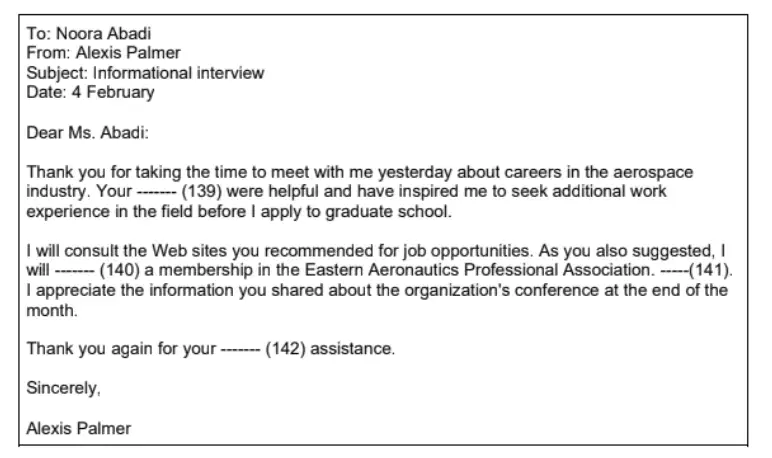
Task: Click the subject text Informational interview
Action: (179, 73)
